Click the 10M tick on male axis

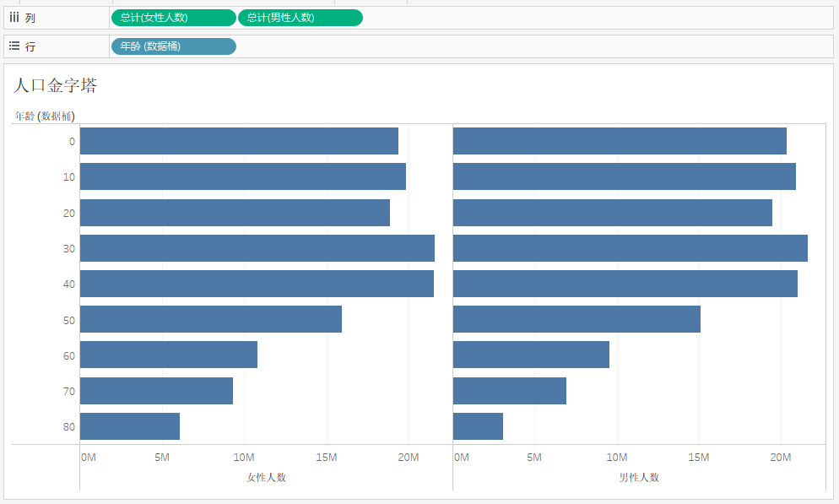pyautogui.click(x=617, y=458)
